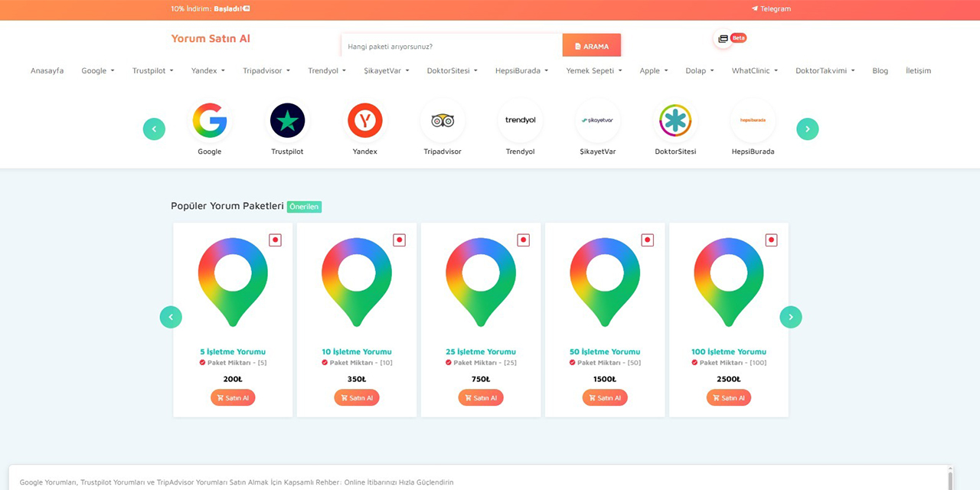
Task: Open the 100 İşletme Yorumu map pin image
Action: [x=729, y=282]
